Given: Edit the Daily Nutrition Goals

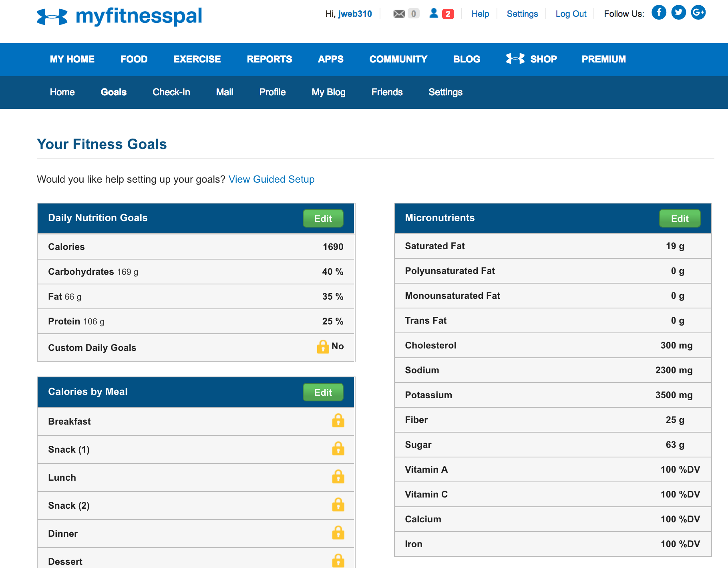Looking at the screenshot, I should (x=323, y=218).
